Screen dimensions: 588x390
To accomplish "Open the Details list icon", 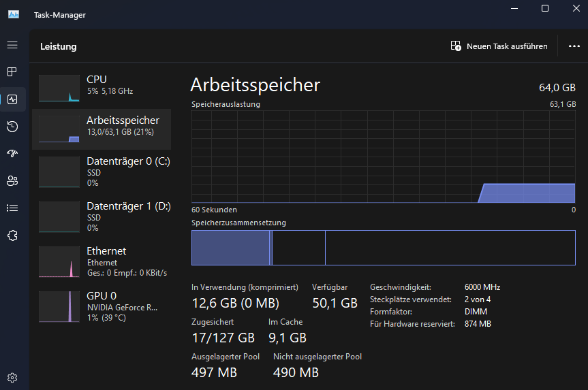I will click(x=12, y=208).
